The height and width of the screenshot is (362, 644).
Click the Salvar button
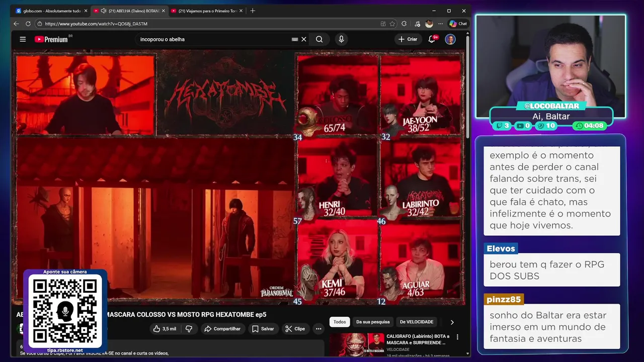pos(263,329)
